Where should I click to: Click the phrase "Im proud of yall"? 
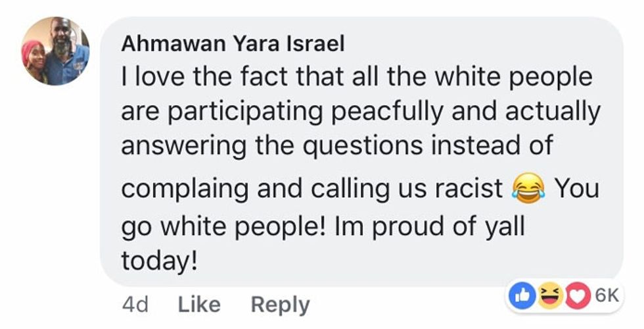[x=430, y=226]
